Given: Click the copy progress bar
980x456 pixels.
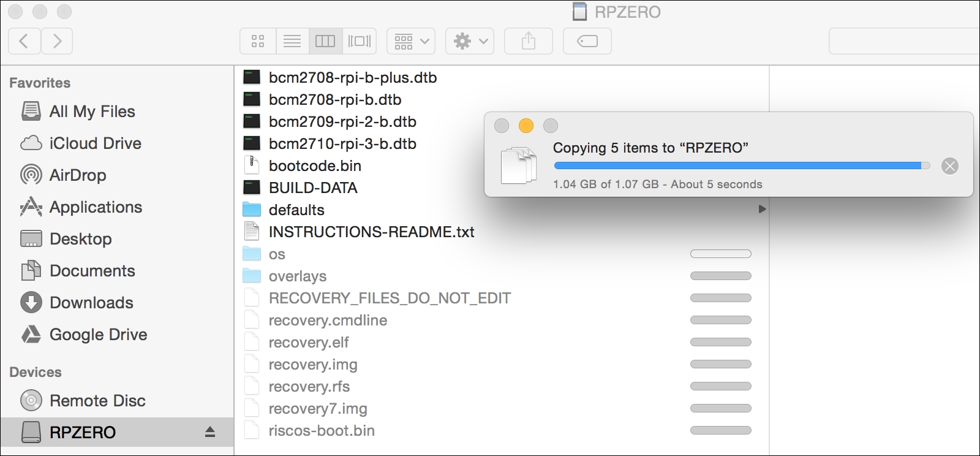Looking at the screenshot, I should [x=742, y=165].
